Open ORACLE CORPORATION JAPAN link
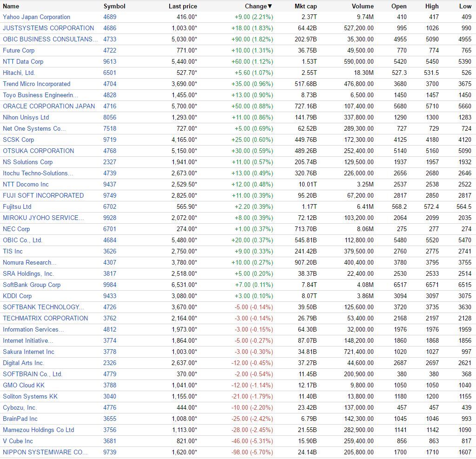The width and height of the screenshot is (476, 459). 49,106
